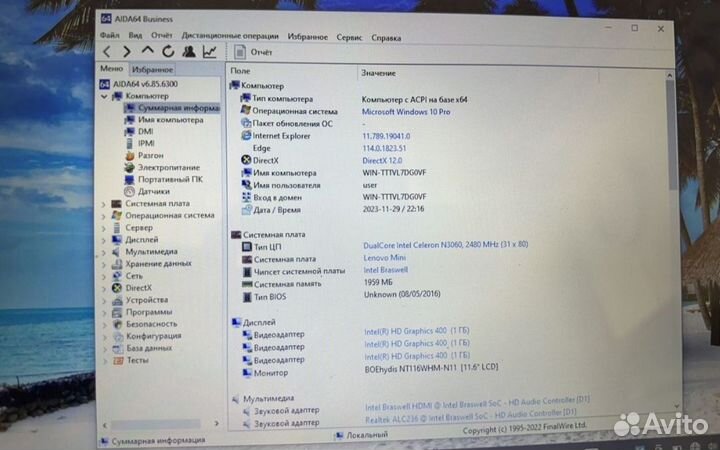Open Дистанционные операции menu
Viewport: 720px width, 450px height.
coord(230,36)
